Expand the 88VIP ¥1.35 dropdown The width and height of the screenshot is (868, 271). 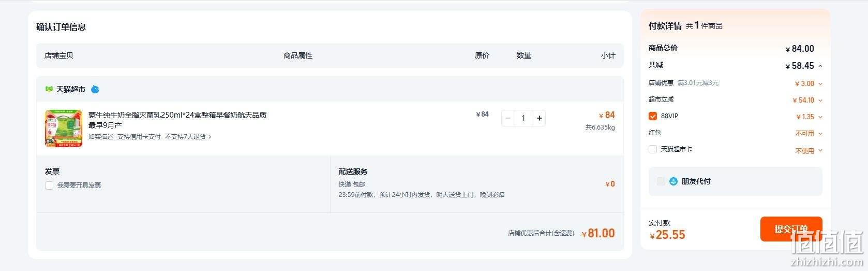pos(820,117)
